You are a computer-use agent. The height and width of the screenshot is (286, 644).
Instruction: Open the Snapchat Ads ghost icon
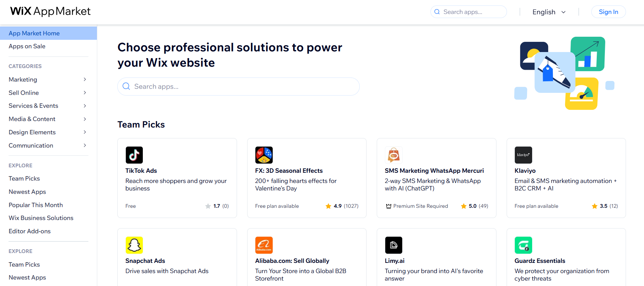pyautogui.click(x=134, y=245)
